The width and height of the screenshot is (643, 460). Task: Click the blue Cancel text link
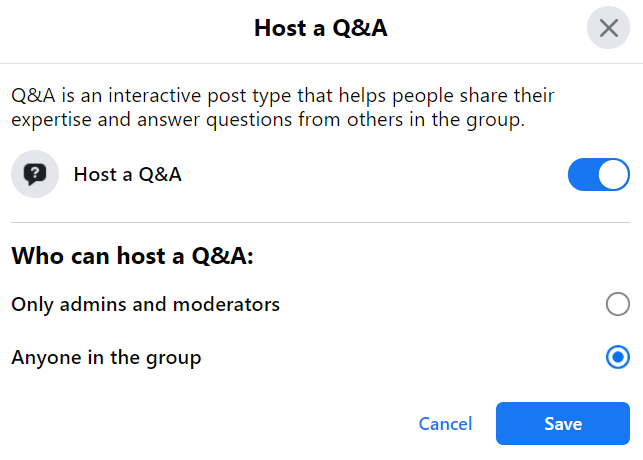(x=445, y=424)
